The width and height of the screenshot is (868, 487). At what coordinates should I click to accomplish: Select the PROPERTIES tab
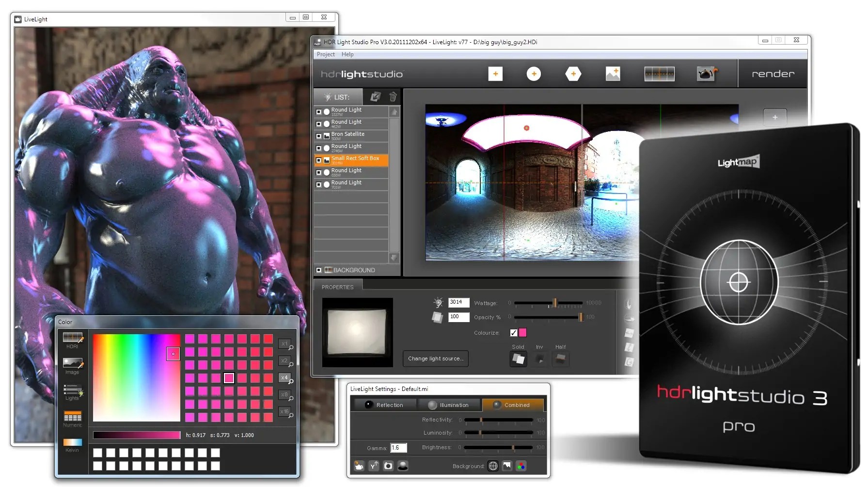pyautogui.click(x=338, y=287)
